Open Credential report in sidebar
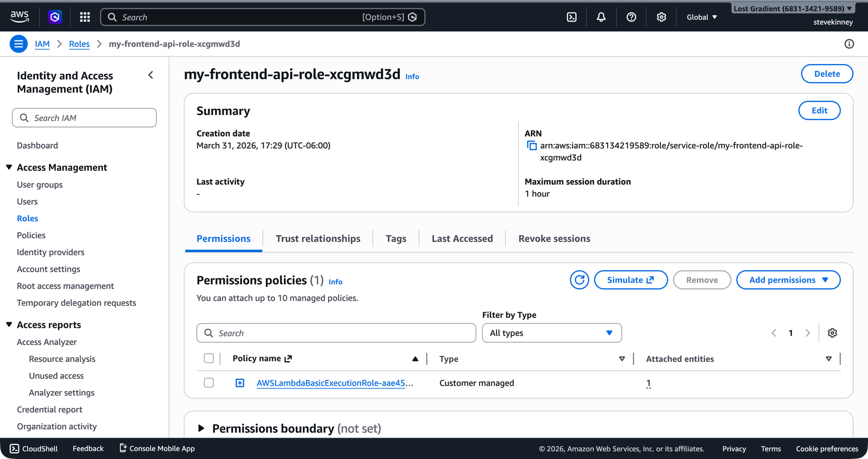The height and width of the screenshot is (459, 868). (x=49, y=409)
